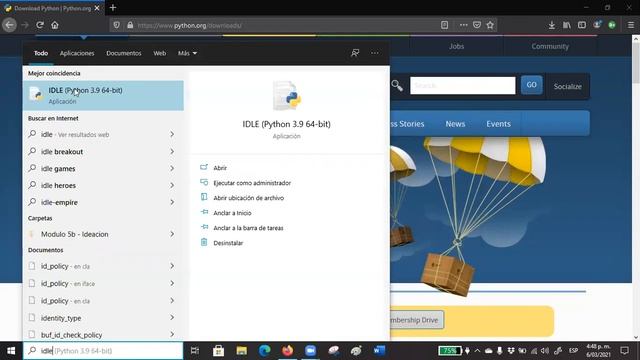The image size is (640, 360).
Task: Switch to the Todo search tab
Action: click(x=41, y=53)
